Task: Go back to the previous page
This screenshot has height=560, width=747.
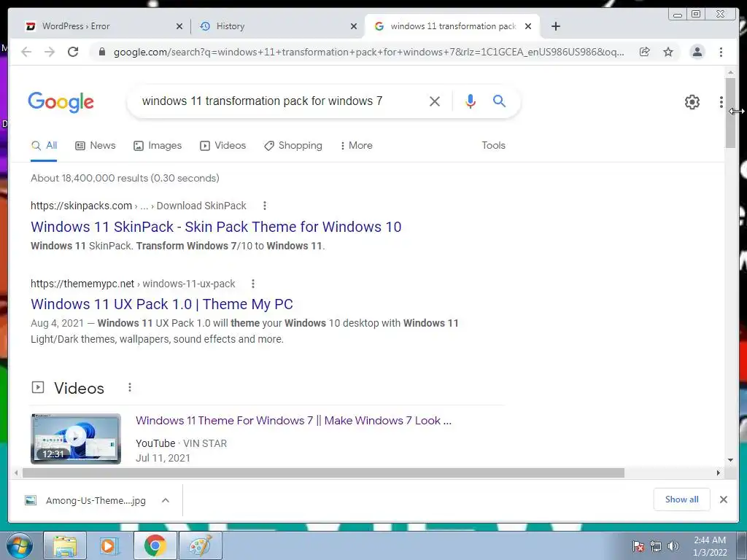Action: coord(26,52)
